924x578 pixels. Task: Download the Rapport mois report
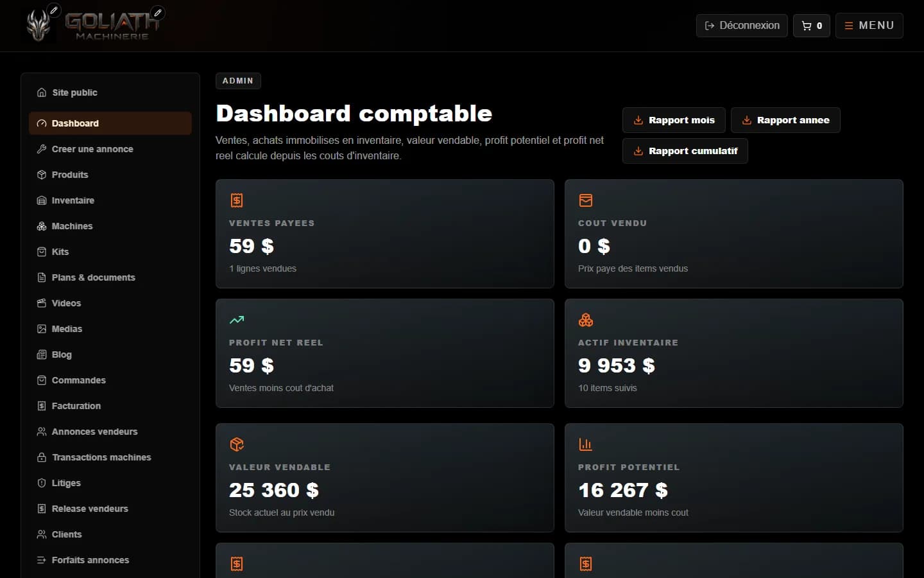coord(674,120)
